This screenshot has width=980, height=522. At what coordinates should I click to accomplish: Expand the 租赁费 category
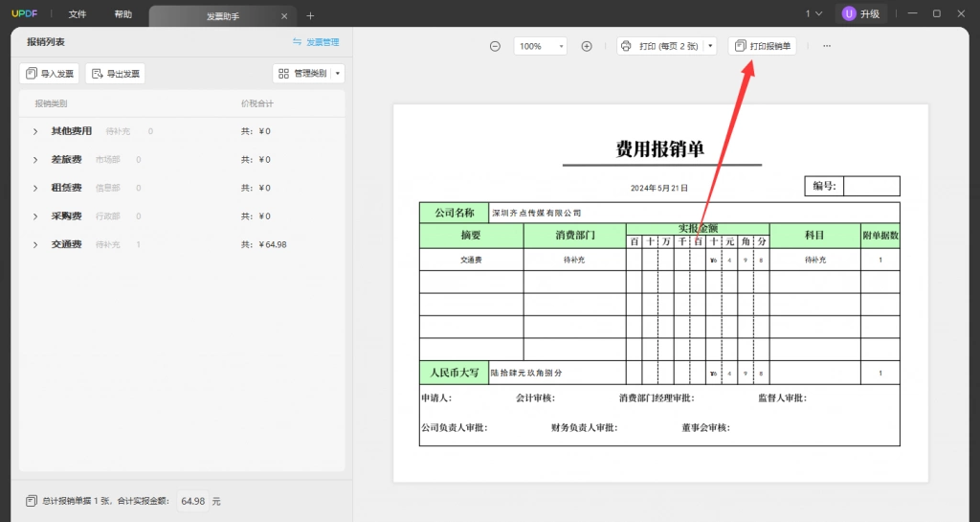tap(35, 188)
